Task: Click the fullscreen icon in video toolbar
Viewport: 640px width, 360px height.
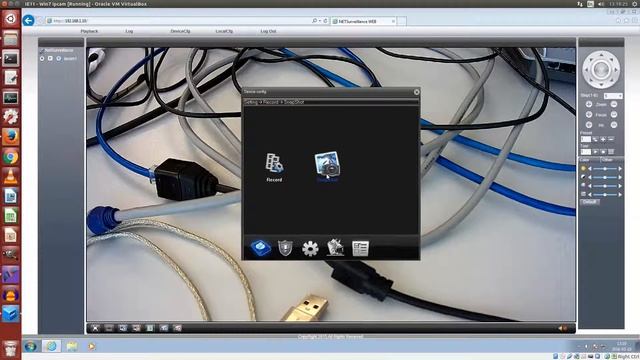Action: point(95,328)
